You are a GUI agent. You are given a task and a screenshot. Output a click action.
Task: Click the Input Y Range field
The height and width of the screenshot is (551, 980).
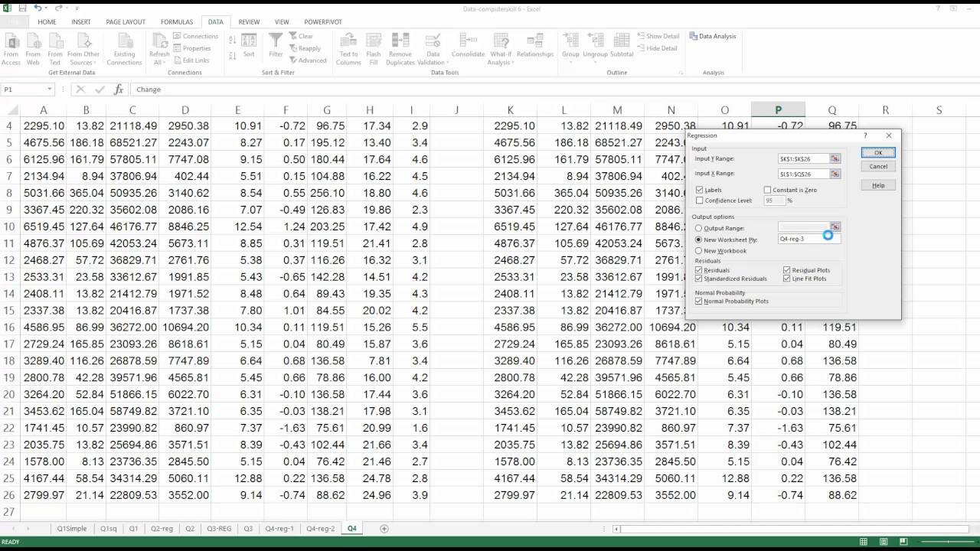[x=804, y=158]
